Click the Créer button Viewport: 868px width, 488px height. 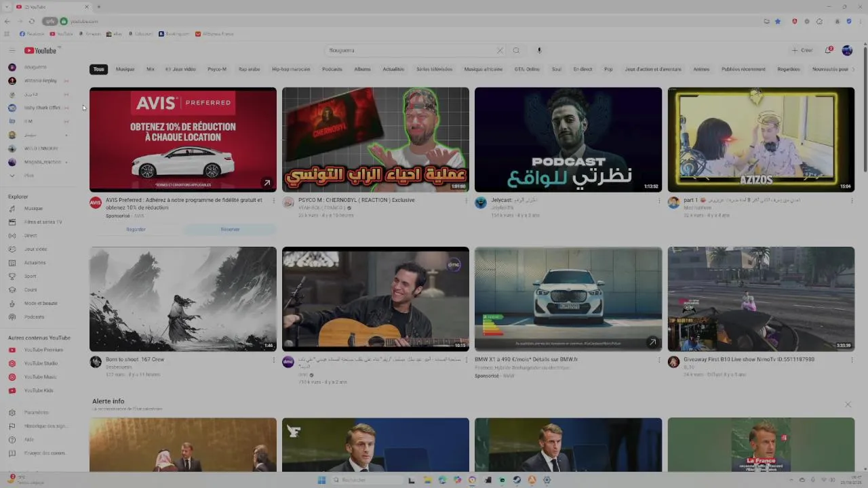(x=802, y=50)
